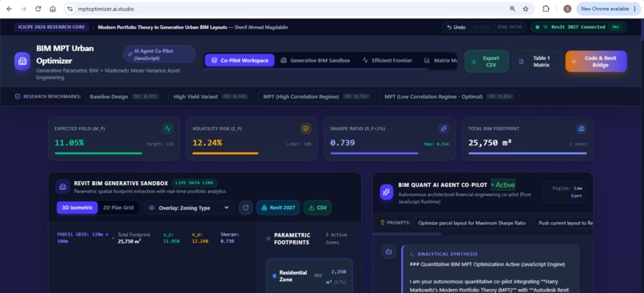644x293 pixels.
Task: Click the refresh icon beside the overlay dropdown
Action: (245, 208)
